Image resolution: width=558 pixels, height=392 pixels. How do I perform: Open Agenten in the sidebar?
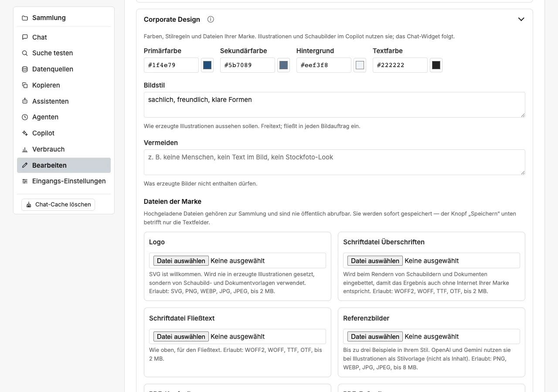(64, 117)
